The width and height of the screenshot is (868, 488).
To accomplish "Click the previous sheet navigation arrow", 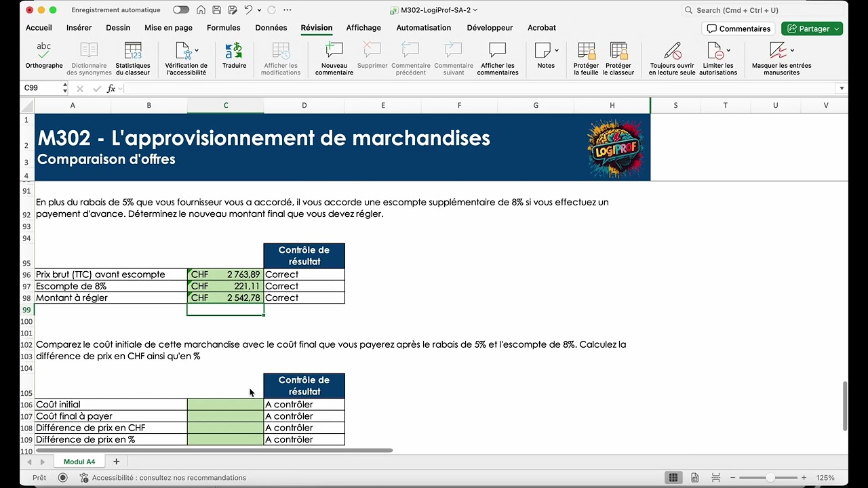I will coord(29,462).
